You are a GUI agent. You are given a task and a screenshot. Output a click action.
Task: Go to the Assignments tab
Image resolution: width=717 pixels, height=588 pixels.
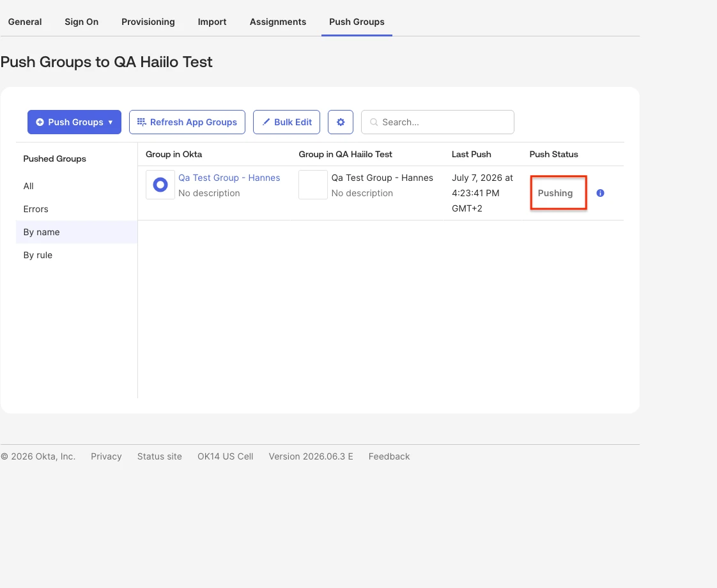pos(278,22)
